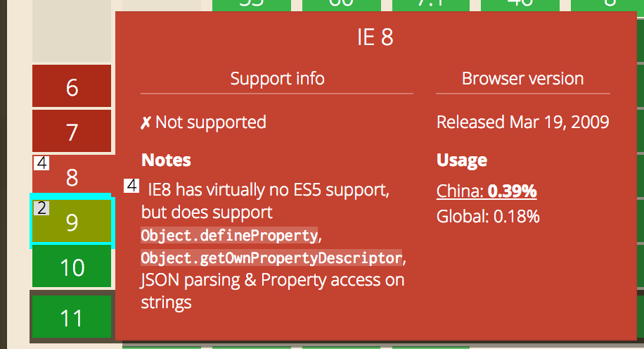The width and height of the screenshot is (644, 349).
Task: Click note badge 4 on IE 8 cell
Action: coord(41,163)
